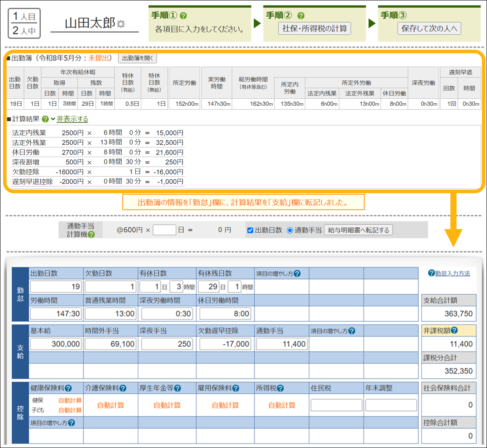Viewport: 487px width, 448px height.
Task: Click the help icon next to 手順①
Action: point(183,16)
